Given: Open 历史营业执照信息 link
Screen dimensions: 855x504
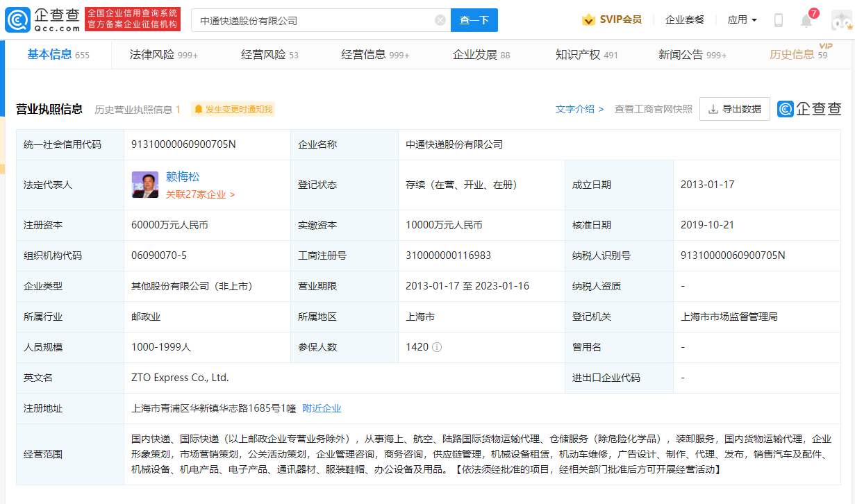Looking at the screenshot, I should pos(138,109).
